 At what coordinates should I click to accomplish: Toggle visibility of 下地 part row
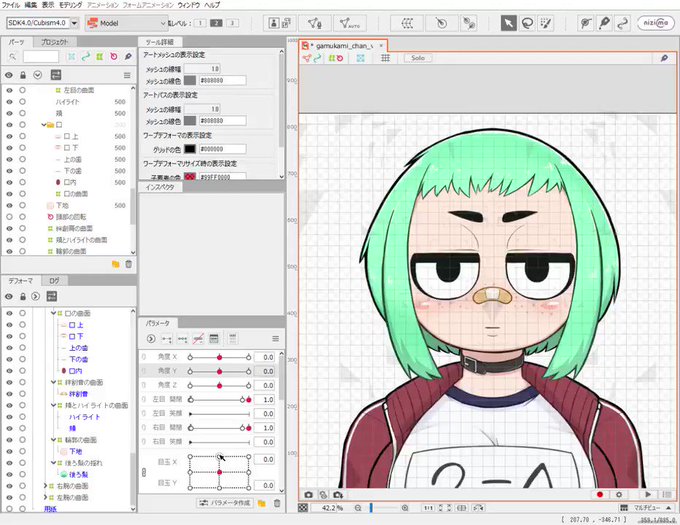pyautogui.click(x=10, y=205)
